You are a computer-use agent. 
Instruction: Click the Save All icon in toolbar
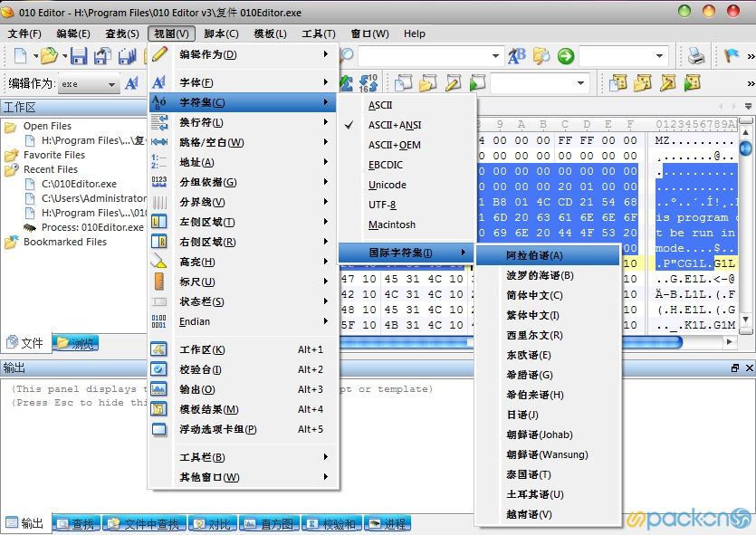pos(128,56)
